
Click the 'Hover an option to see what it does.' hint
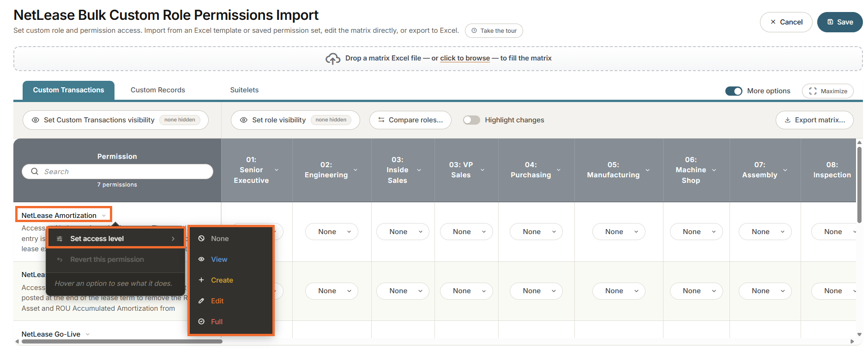pos(114,284)
